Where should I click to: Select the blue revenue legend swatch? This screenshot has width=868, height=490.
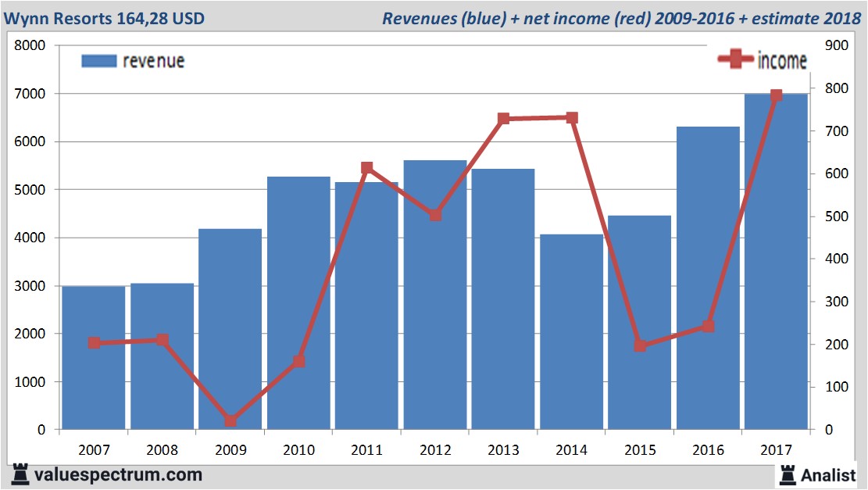[x=98, y=60]
